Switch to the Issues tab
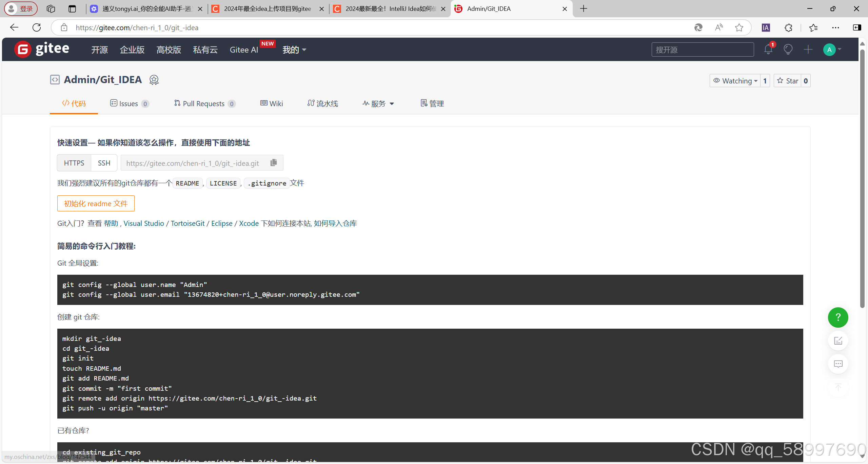This screenshot has width=868, height=464. [x=129, y=103]
